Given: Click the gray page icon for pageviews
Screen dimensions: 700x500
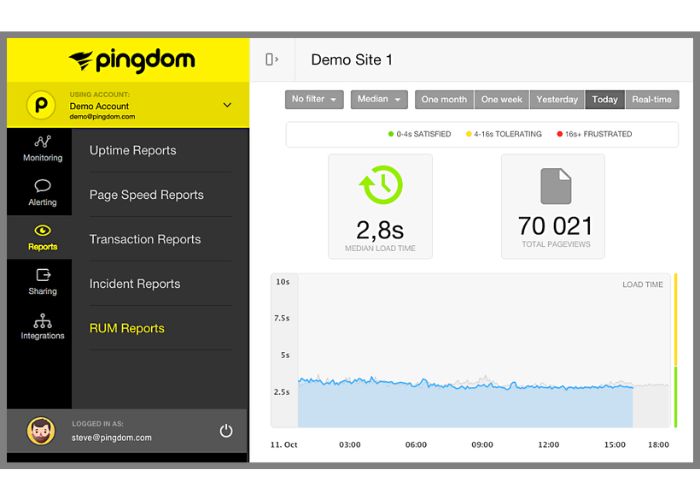Looking at the screenshot, I should (556, 186).
